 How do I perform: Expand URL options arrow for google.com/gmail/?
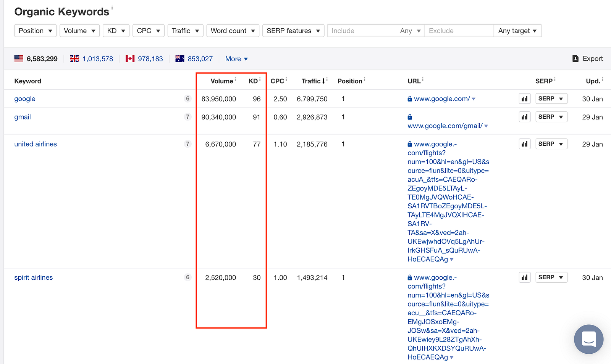pyautogui.click(x=486, y=126)
